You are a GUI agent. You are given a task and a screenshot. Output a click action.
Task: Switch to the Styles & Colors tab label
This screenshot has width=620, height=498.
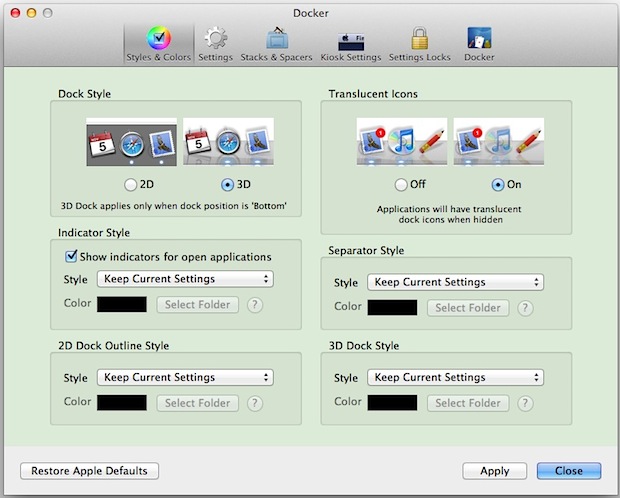point(159,57)
